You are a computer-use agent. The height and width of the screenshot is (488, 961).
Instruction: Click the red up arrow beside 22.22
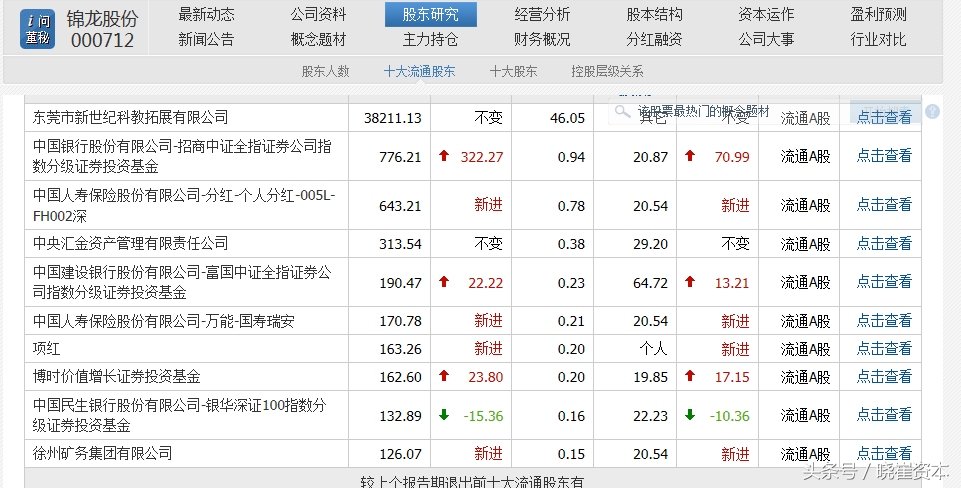point(444,281)
